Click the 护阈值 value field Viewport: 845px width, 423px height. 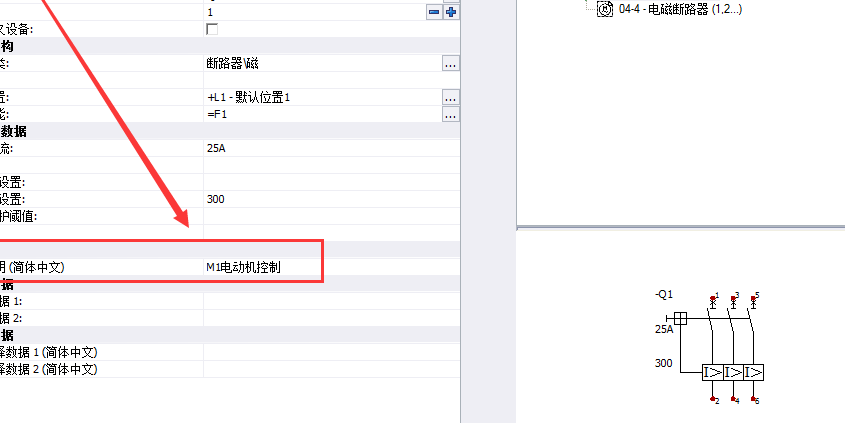(x=331, y=217)
